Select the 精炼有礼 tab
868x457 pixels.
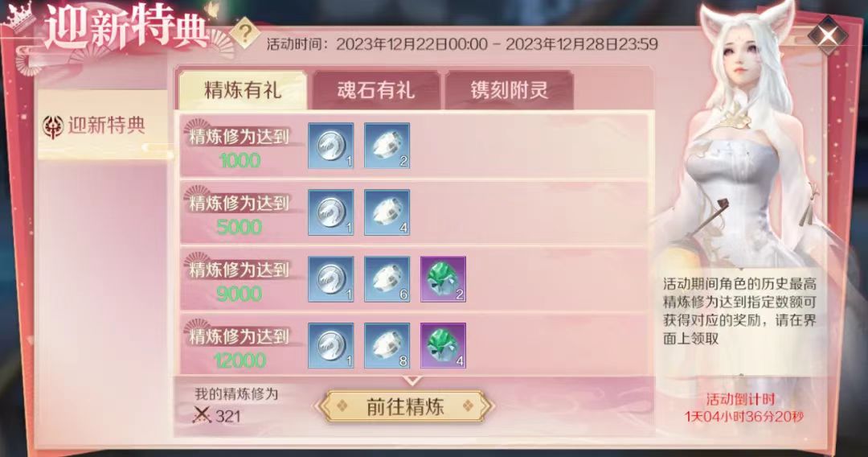point(243,90)
